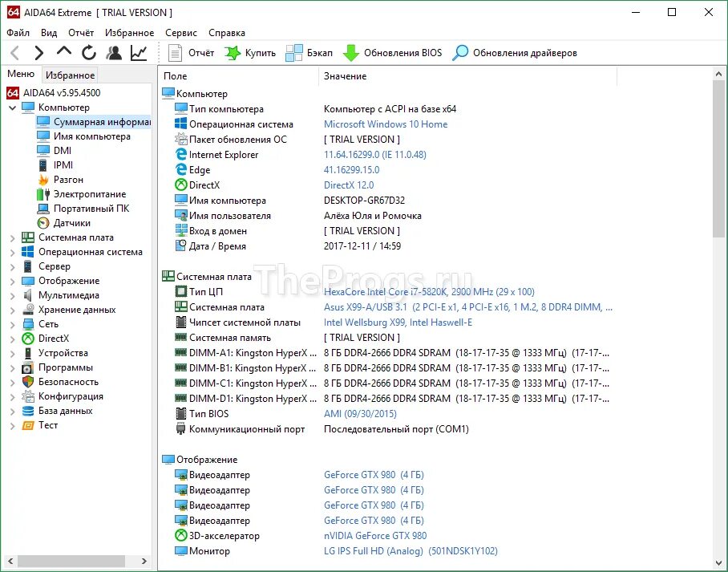Screen dimensions: 728x572
Task: Expand the Мультимедиа tree node
Action: (x=13, y=295)
